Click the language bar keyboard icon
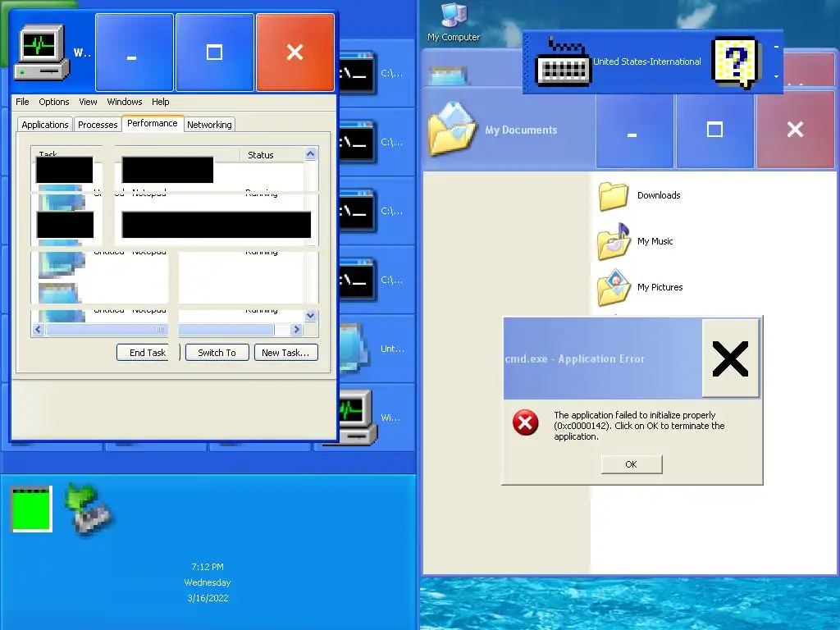Viewport: 840px width, 630px height. [563, 62]
